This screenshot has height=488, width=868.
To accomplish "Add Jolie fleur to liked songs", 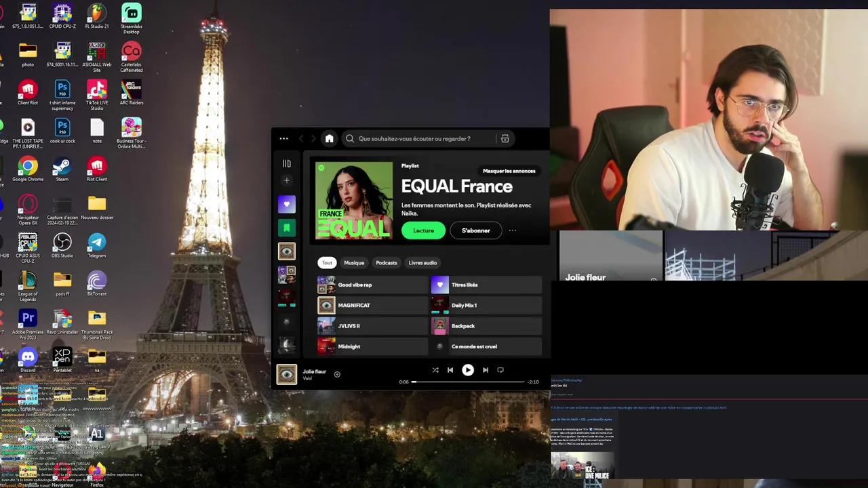I will (337, 374).
